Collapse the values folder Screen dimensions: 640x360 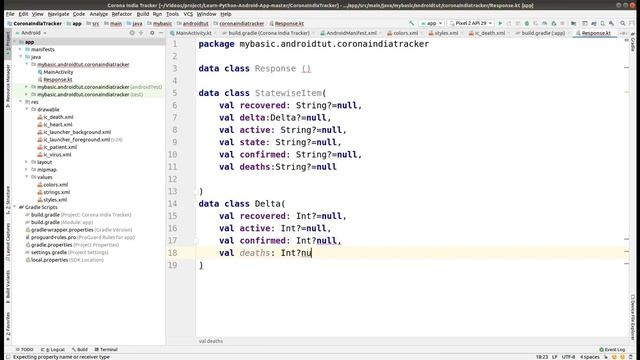(x=27, y=177)
